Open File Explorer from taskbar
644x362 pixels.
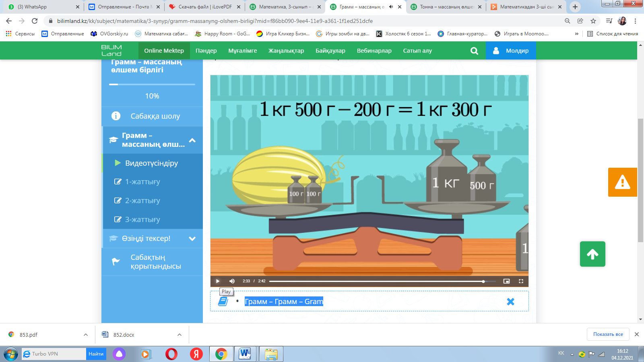point(271,354)
